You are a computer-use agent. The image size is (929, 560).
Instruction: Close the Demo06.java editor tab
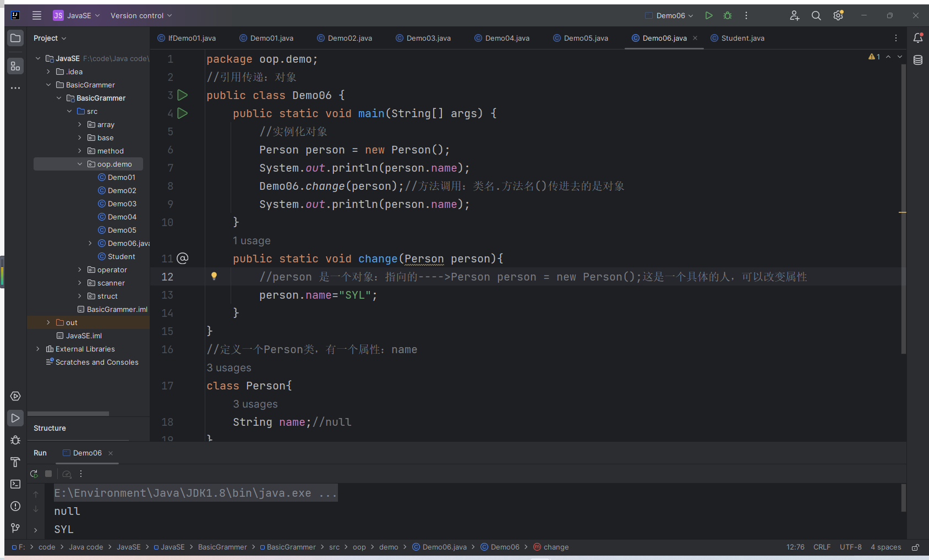[695, 38]
